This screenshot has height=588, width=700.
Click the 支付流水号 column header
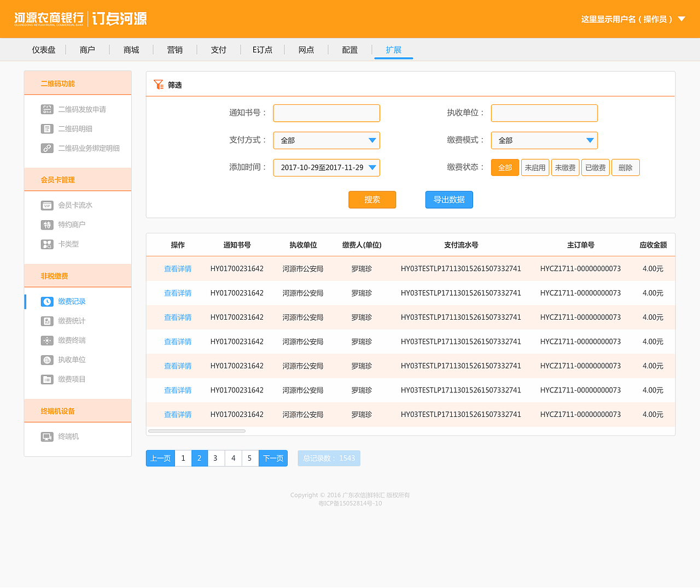click(461, 245)
